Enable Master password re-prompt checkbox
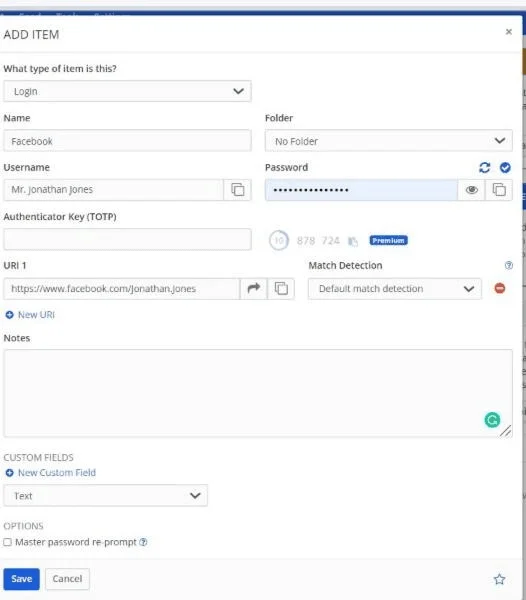Image resolution: width=526 pixels, height=600 pixels. tap(7, 542)
